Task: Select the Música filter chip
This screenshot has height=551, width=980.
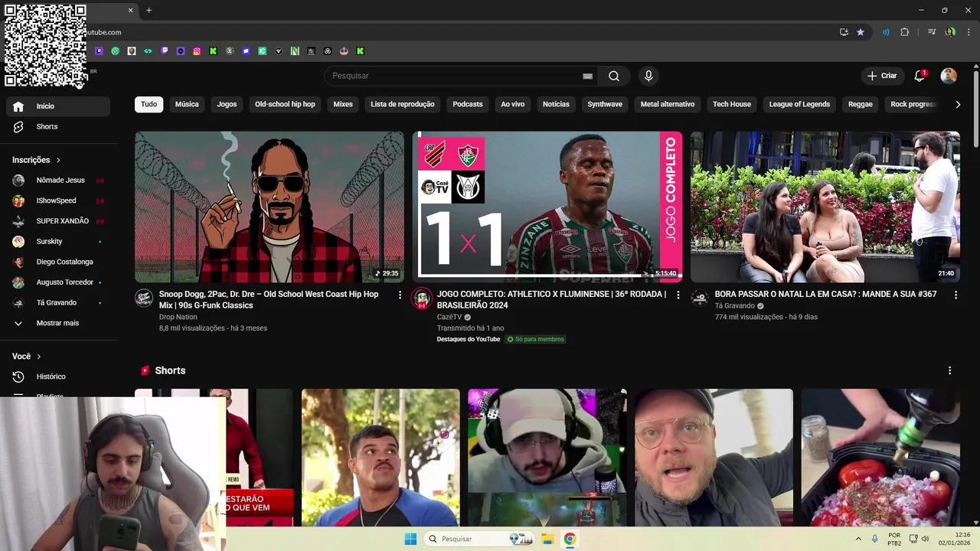Action: [187, 104]
